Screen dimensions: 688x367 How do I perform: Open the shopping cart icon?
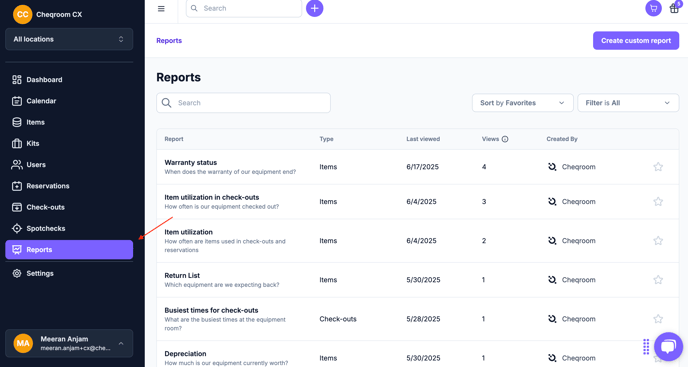click(x=653, y=8)
